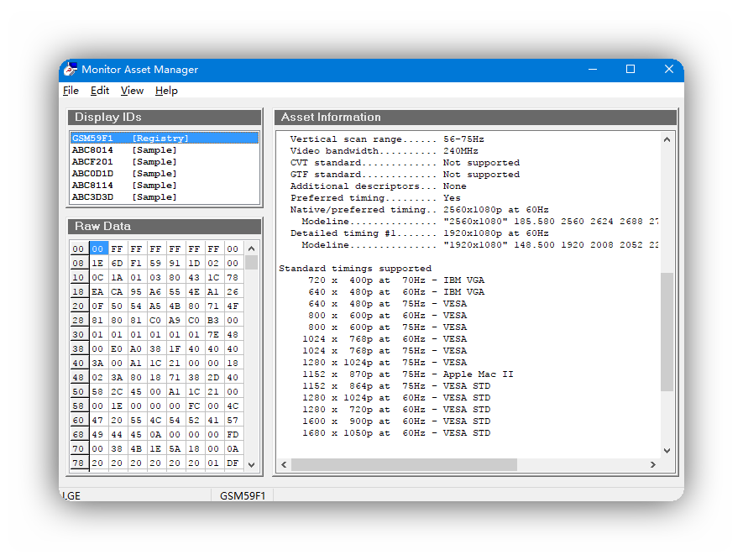Viewport: 743px width, 560px height.
Task: Click the Asset Information scroll up arrow
Action: (667, 139)
